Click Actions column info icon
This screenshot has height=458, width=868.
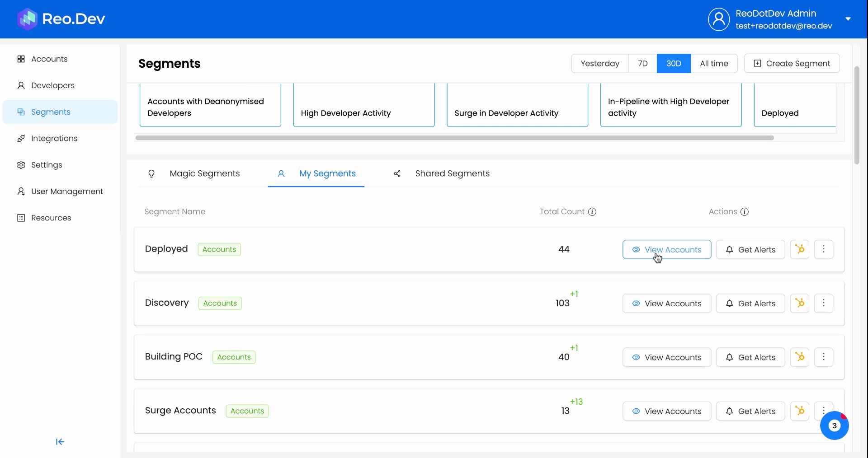pos(745,212)
